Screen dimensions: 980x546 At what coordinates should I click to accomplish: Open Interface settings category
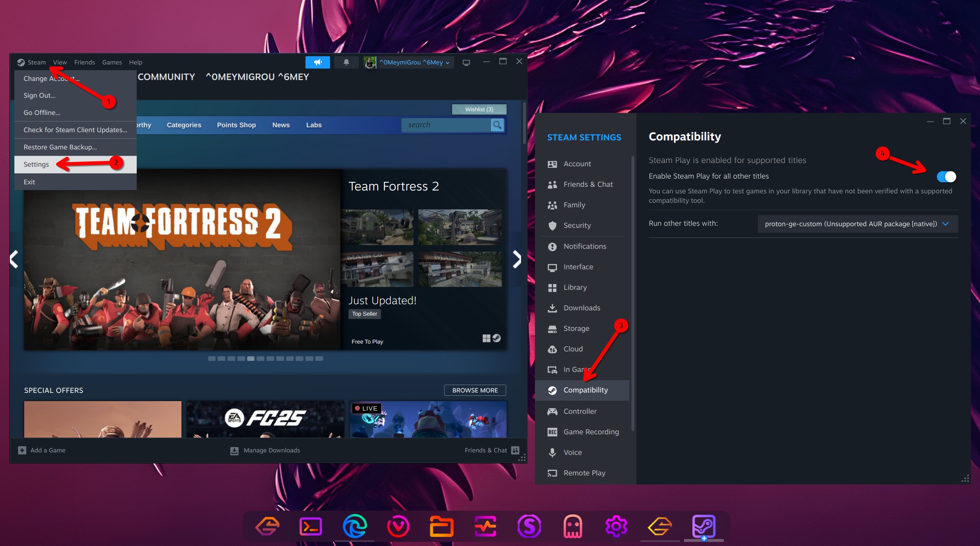tap(582, 267)
